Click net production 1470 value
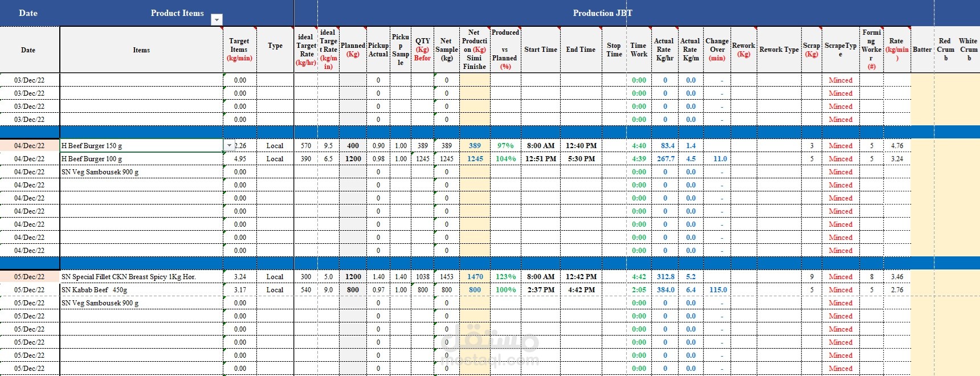The image size is (980, 376). (475, 277)
